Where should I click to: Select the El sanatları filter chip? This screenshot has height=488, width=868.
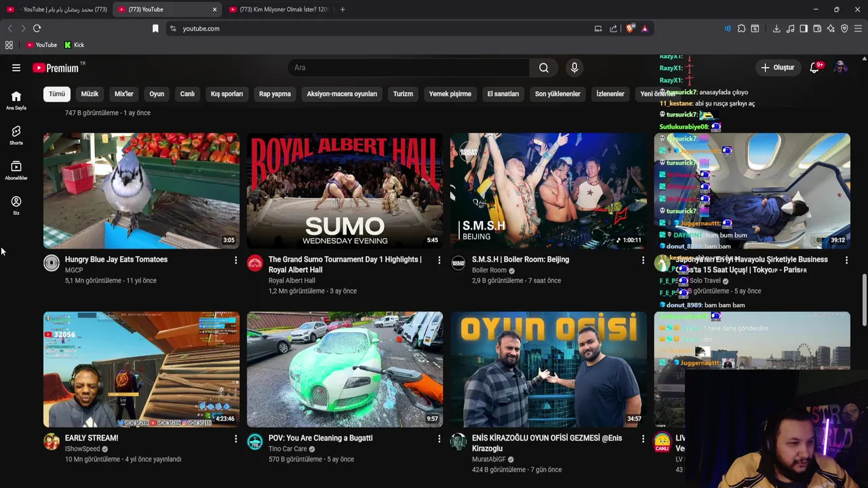click(503, 94)
